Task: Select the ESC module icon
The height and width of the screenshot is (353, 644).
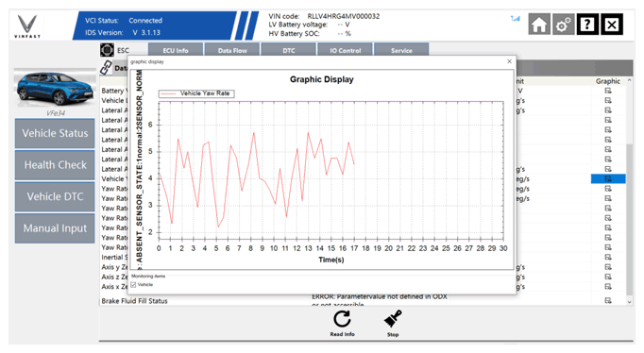Action: pos(108,50)
